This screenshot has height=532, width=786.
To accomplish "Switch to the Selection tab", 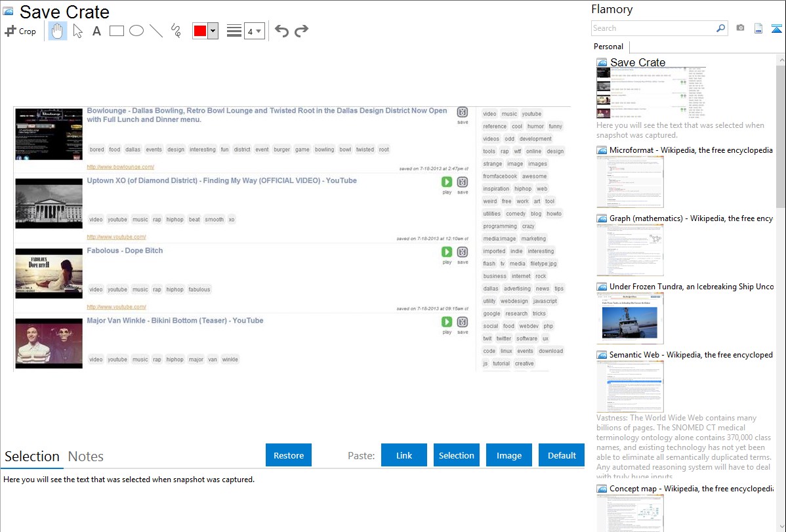I will [x=32, y=457].
